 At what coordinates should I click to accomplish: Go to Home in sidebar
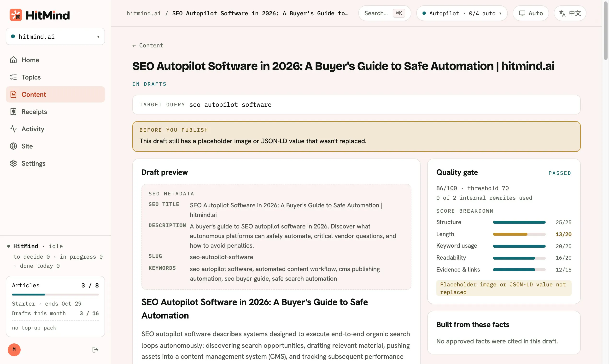click(x=55, y=60)
